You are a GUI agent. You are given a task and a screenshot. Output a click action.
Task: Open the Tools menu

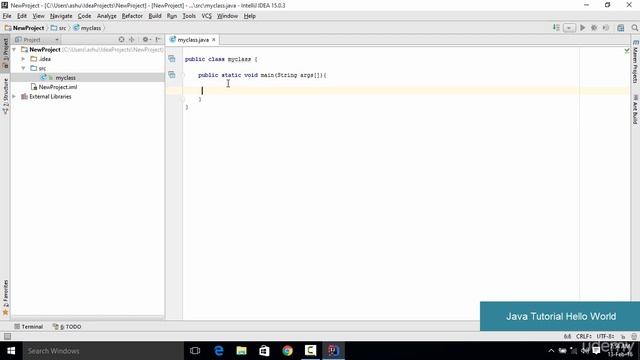click(x=189, y=16)
